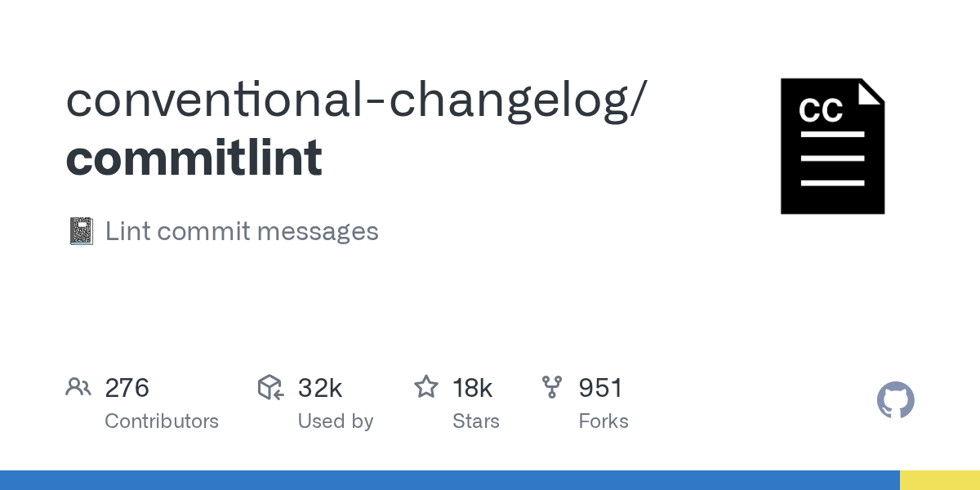The image size is (980, 490).
Task: Click the CC document logo
Action: pos(832,146)
